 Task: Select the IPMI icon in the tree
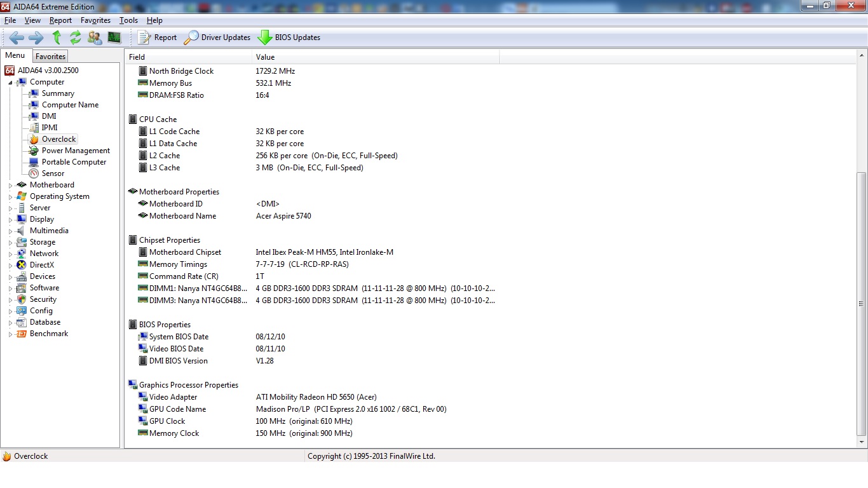point(34,128)
